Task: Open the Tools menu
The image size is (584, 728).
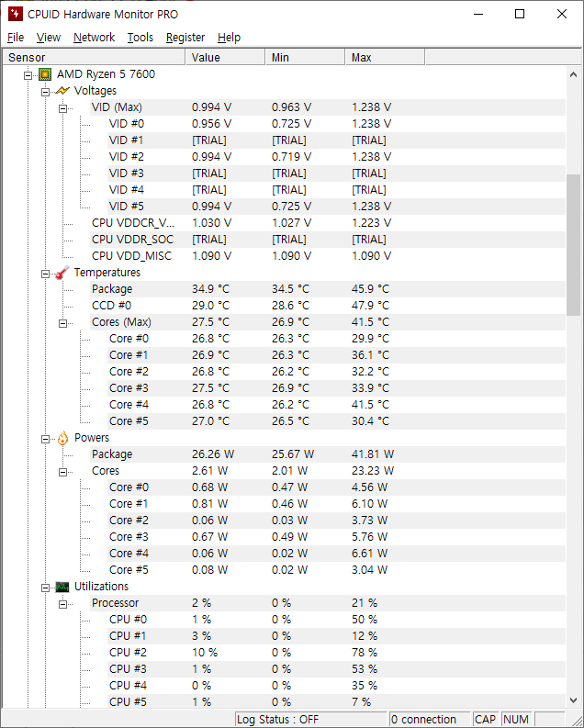Action: click(x=140, y=37)
